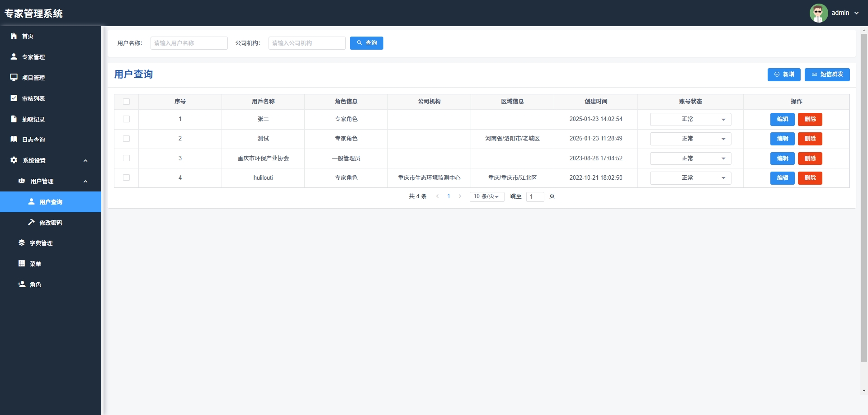Open 字典管理 in the sidebar
The height and width of the screenshot is (415, 868).
(x=51, y=243)
